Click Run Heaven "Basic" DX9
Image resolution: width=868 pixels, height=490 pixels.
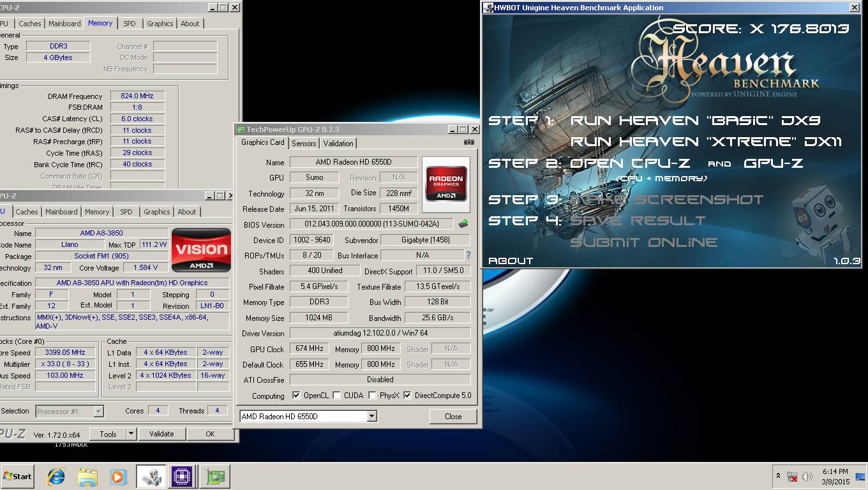coord(695,121)
